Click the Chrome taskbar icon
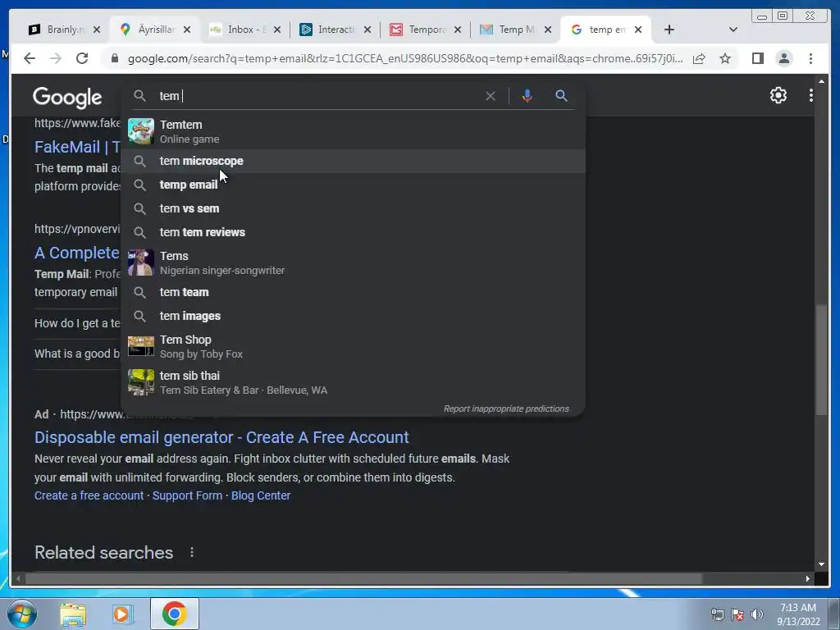The height and width of the screenshot is (630, 840). click(175, 614)
